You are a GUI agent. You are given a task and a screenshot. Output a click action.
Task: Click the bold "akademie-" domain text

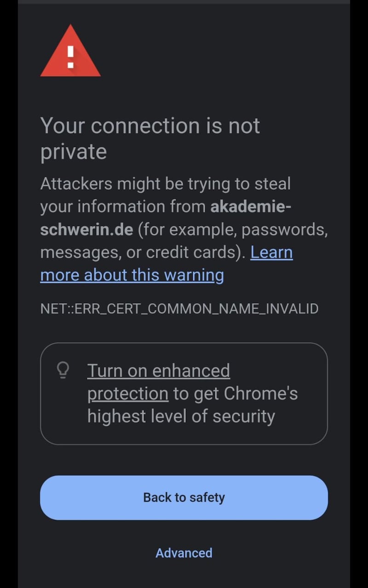coord(251,207)
